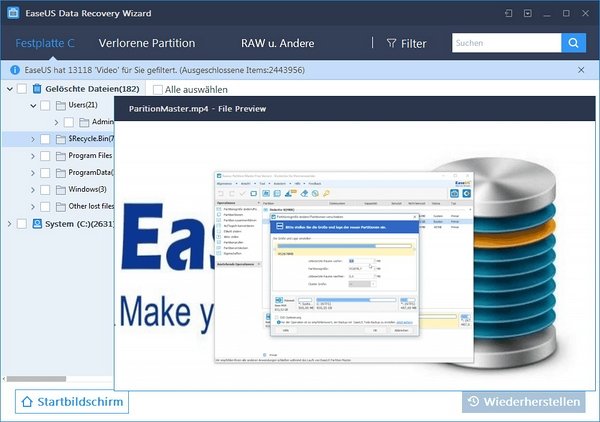Click the Windows(3) folder label
Viewport: 600px width, 422px height.
88,189
